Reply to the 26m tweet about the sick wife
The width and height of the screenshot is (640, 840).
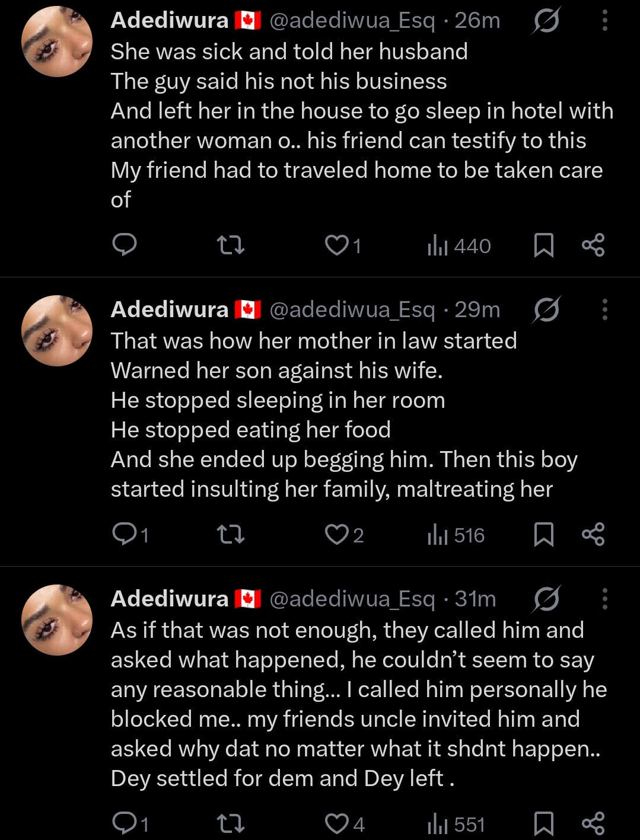pyautogui.click(x=125, y=245)
